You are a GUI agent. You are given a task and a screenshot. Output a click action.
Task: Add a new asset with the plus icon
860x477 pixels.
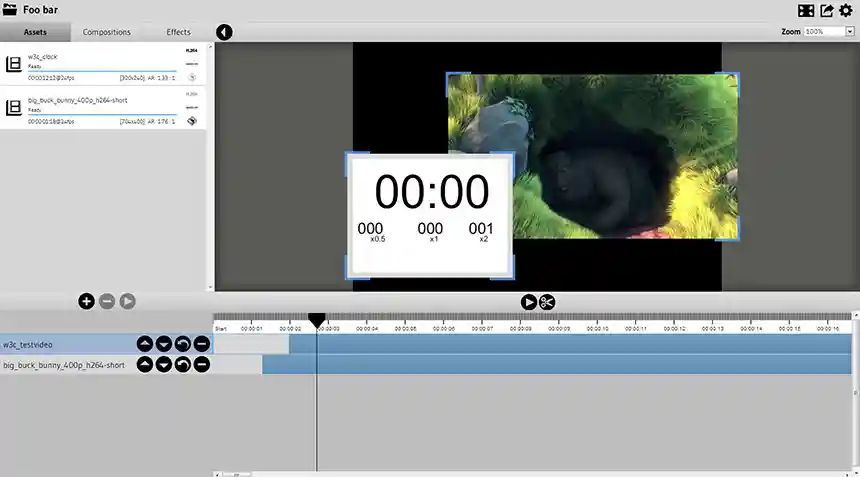click(86, 301)
